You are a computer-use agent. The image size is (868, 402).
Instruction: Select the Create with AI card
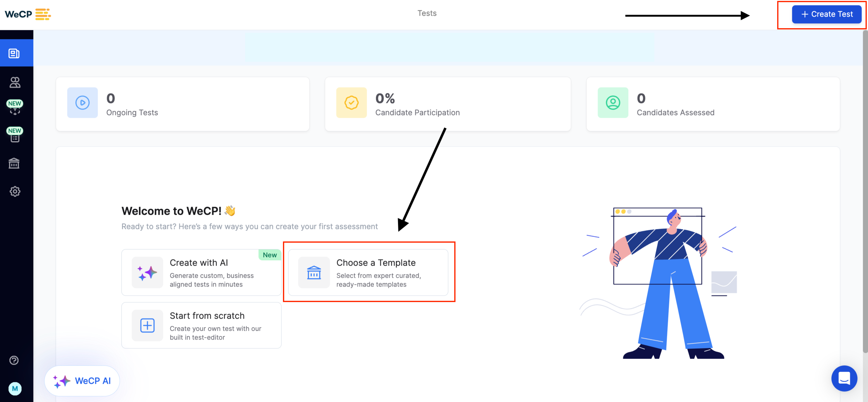pyautogui.click(x=201, y=273)
